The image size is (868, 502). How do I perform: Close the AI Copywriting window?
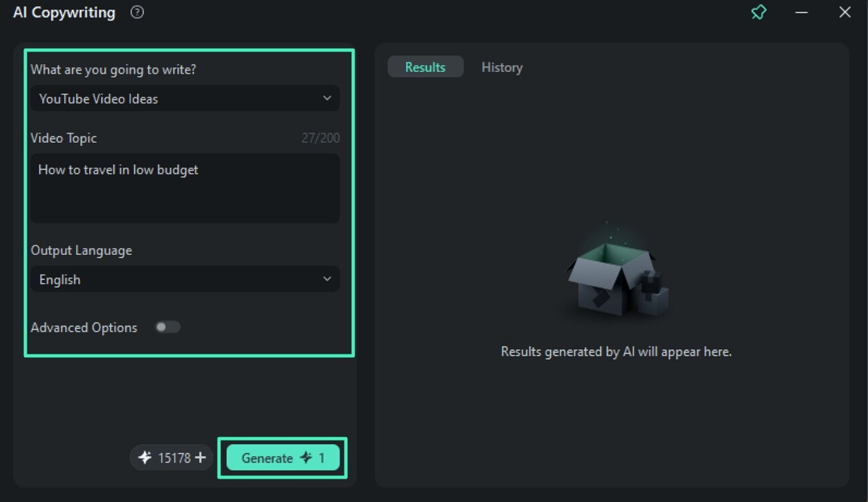coord(845,12)
